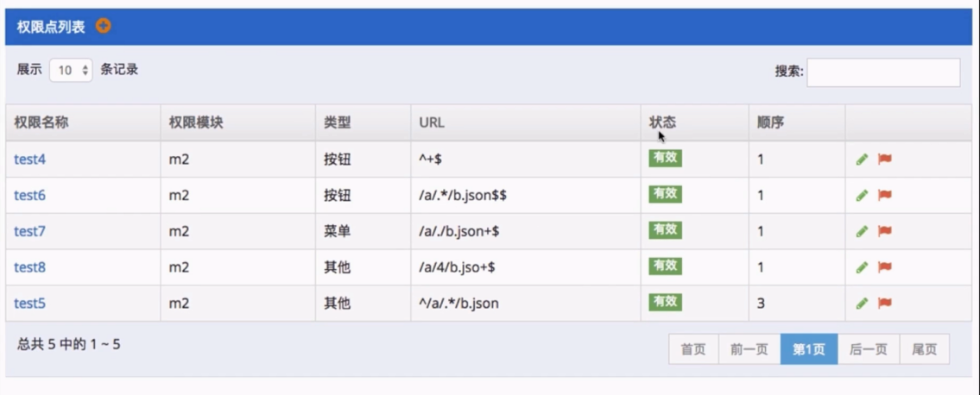Viewport: 980px width, 395px height.
Task: Sort by the 权限模块 column header
Action: click(x=238, y=122)
